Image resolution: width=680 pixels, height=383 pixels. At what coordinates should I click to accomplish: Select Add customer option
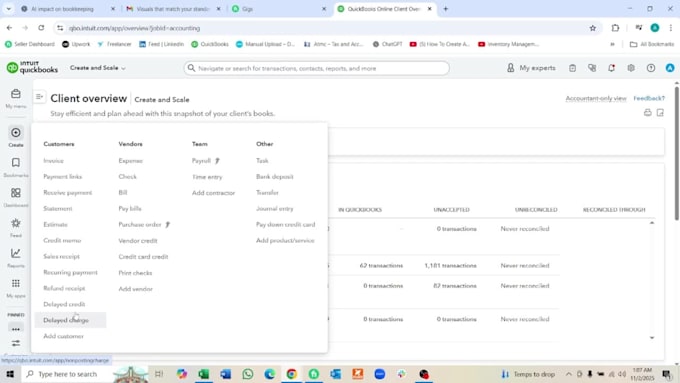pyautogui.click(x=63, y=336)
